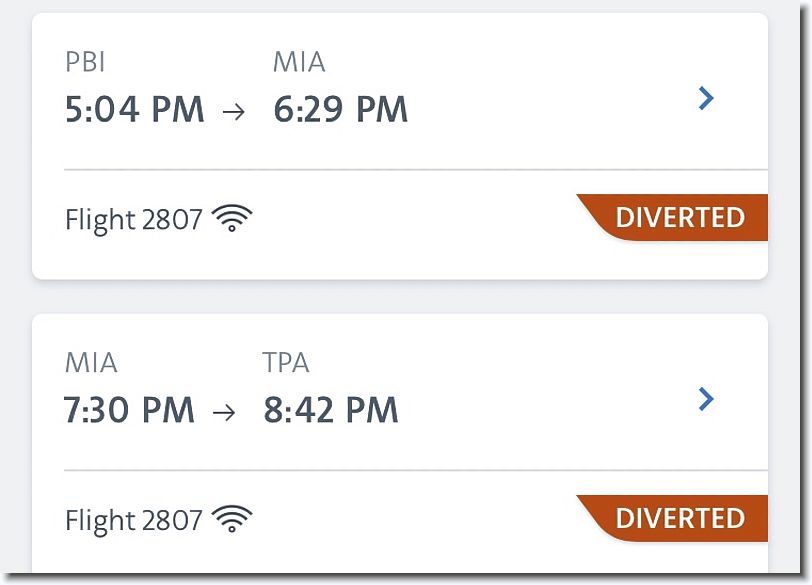
Task: Click arrow between 7:30 PM and 8:42 PM
Action: click(224, 412)
